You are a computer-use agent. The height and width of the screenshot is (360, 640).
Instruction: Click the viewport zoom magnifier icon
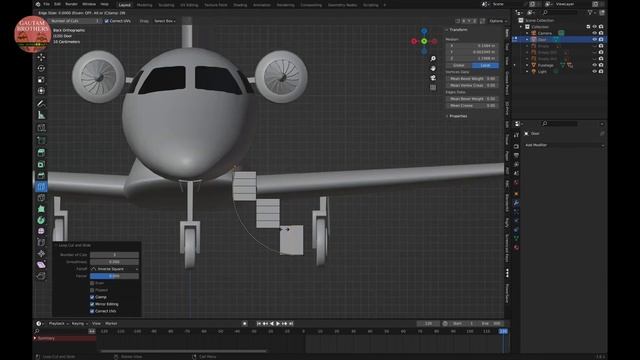(433, 59)
